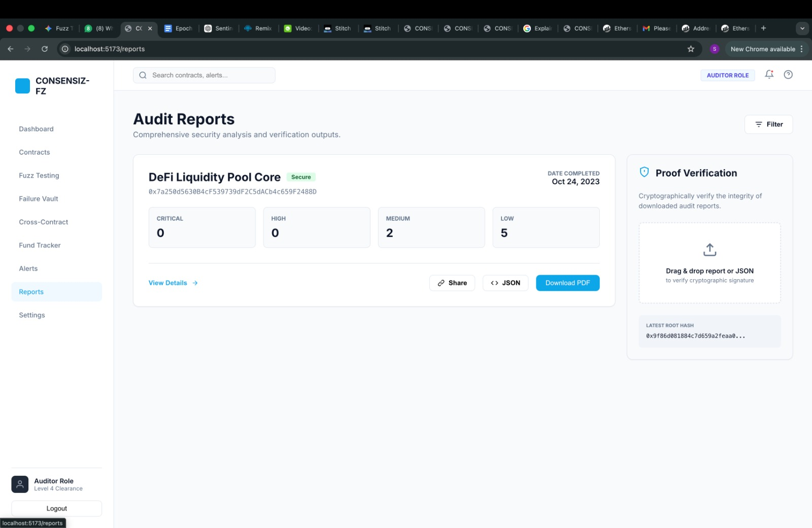Click the Secure status badge
This screenshot has height=528, width=812.
coord(301,177)
